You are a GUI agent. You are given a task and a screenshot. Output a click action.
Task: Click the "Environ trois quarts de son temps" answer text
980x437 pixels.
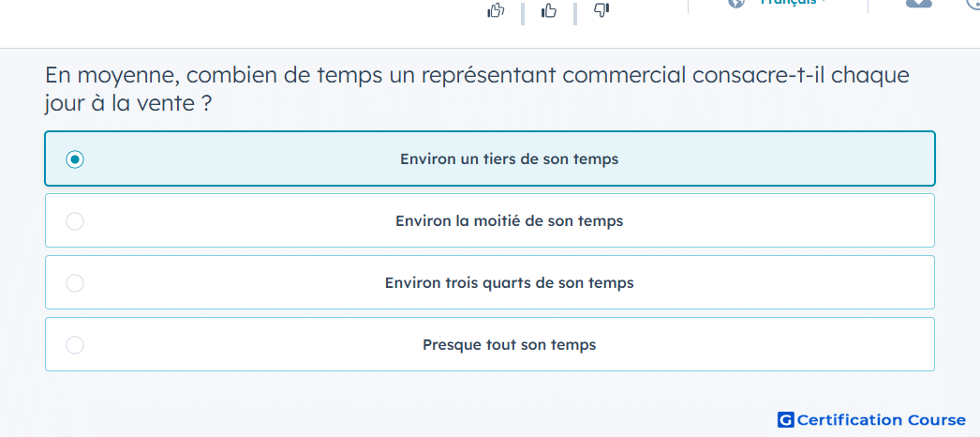coord(510,282)
